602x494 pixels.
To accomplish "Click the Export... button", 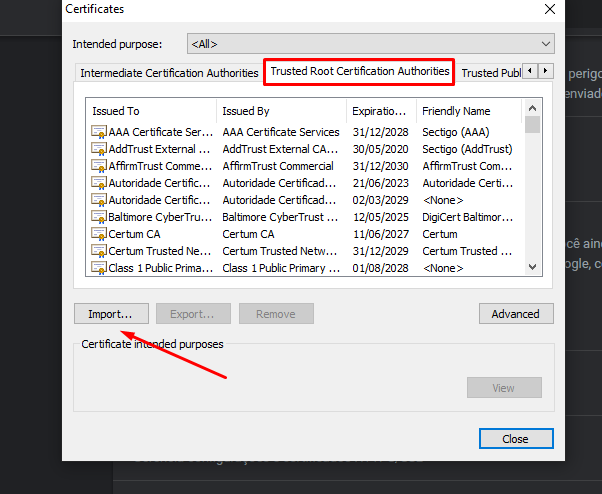I will coord(193,314).
